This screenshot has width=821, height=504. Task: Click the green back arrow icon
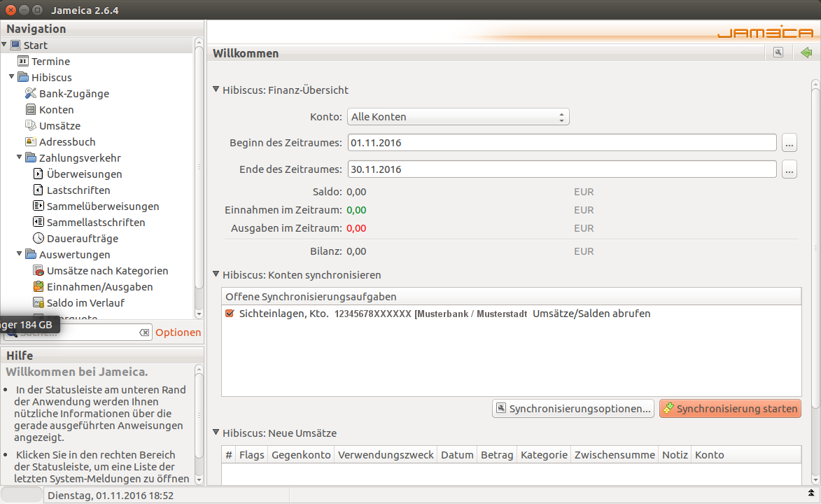(x=806, y=52)
